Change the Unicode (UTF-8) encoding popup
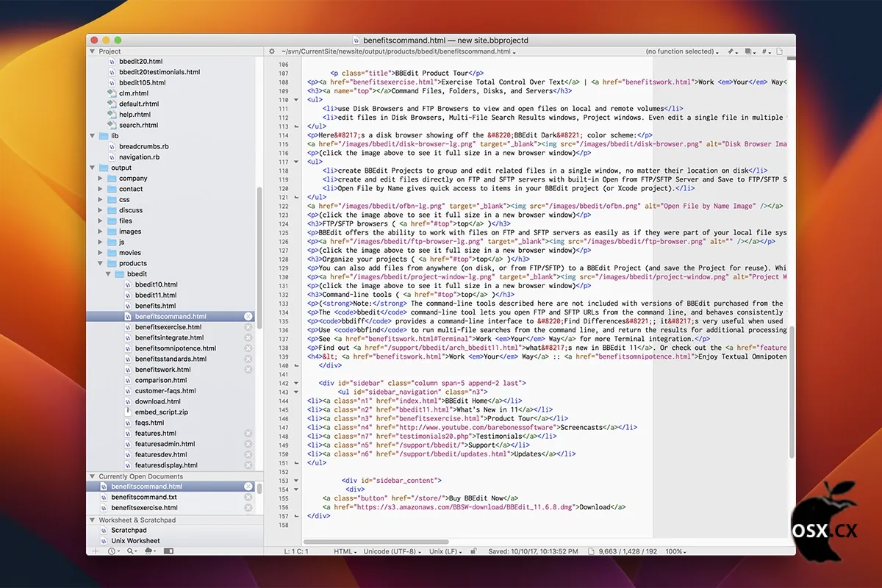This screenshot has height=588, width=882. coord(392,551)
